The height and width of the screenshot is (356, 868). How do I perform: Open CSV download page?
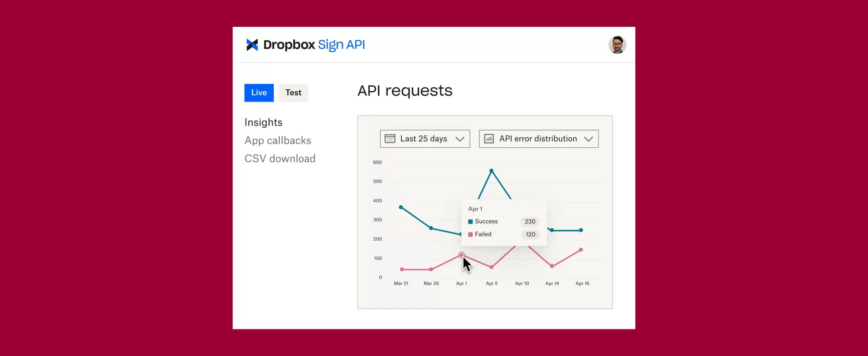[x=280, y=158]
